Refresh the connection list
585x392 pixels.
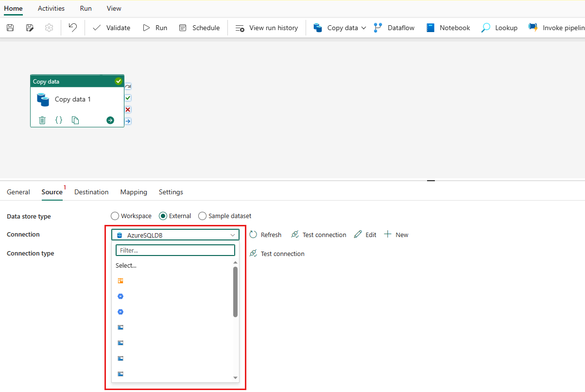[265, 235]
